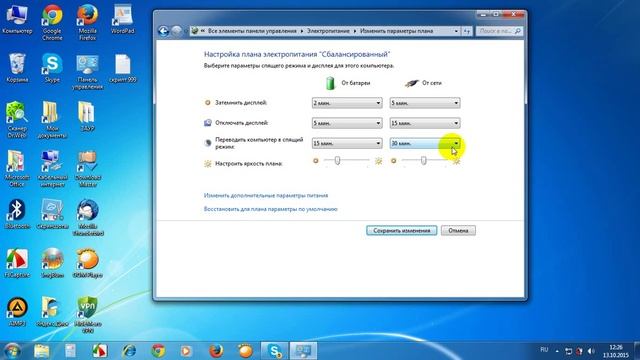640x360 pixels.
Task: Open the GOM Player desktop shortcut
Action: point(87,263)
